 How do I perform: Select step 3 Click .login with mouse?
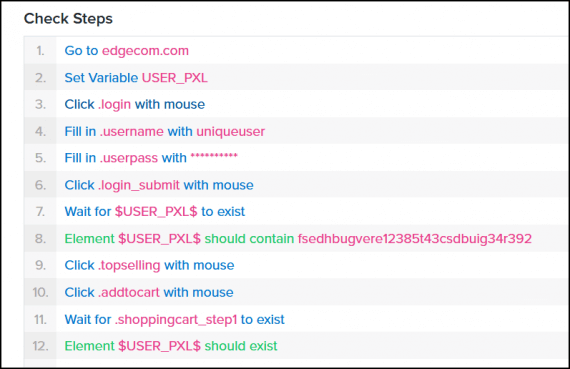(x=295, y=104)
